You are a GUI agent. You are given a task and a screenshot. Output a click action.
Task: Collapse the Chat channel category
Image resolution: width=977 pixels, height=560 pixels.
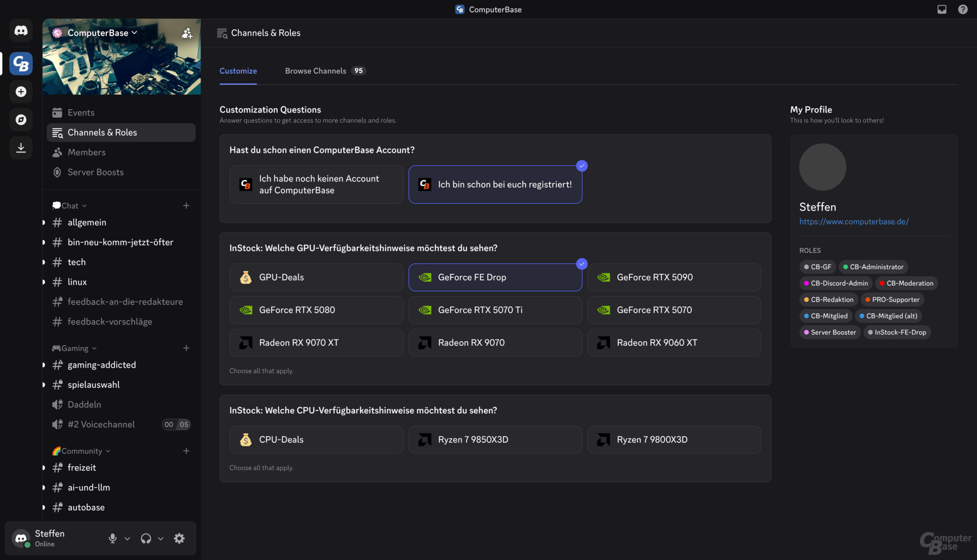[x=69, y=205]
